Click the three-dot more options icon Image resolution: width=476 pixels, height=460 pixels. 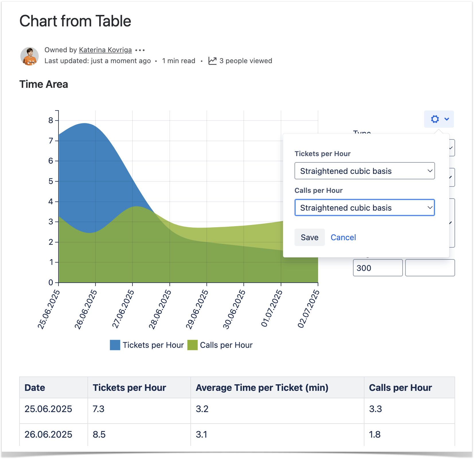[140, 50]
